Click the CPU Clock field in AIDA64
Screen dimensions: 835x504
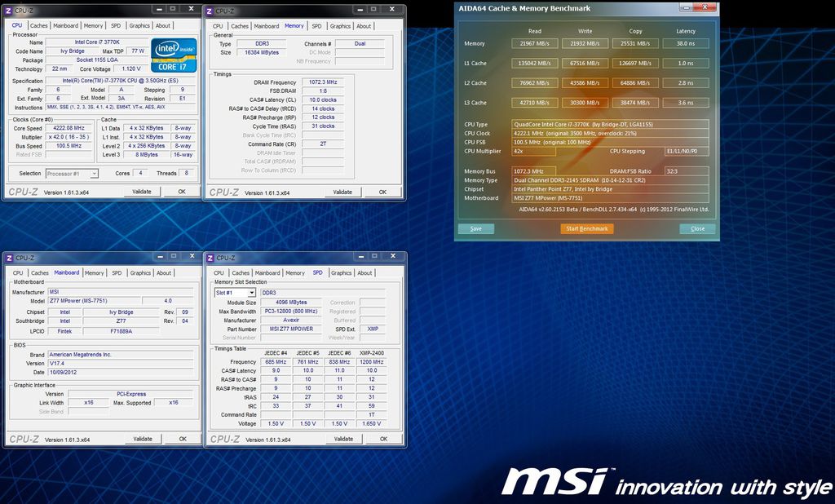tap(610, 133)
